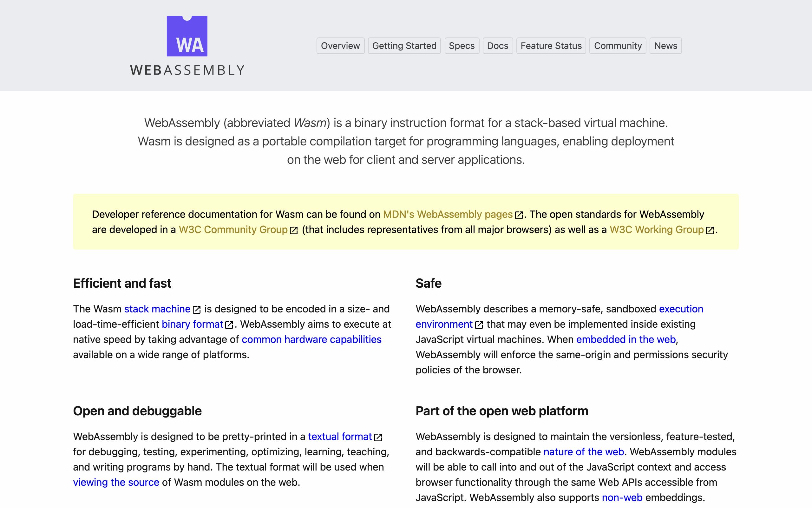This screenshot has width=812, height=508.
Task: Open the W3C Working Group link
Action: click(656, 230)
